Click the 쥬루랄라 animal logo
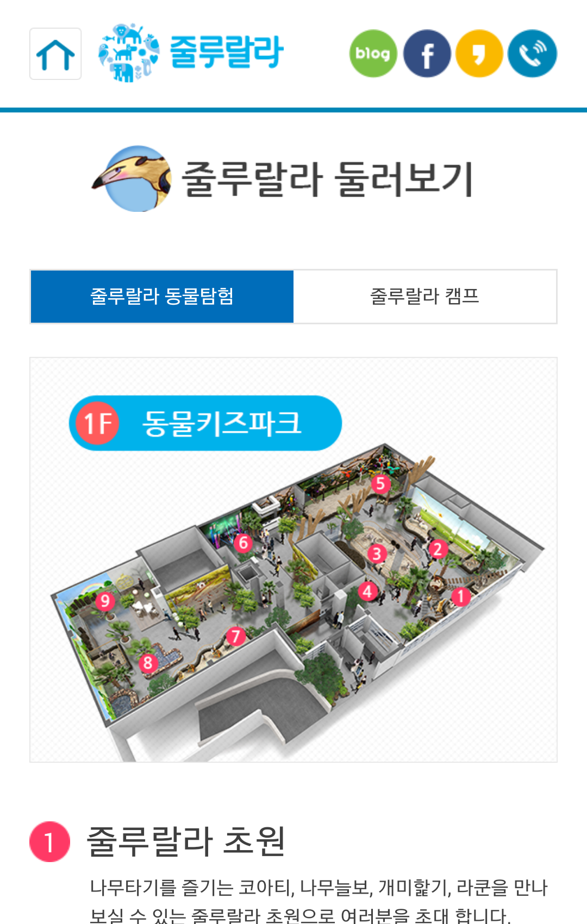The image size is (587, 924). pos(190,53)
